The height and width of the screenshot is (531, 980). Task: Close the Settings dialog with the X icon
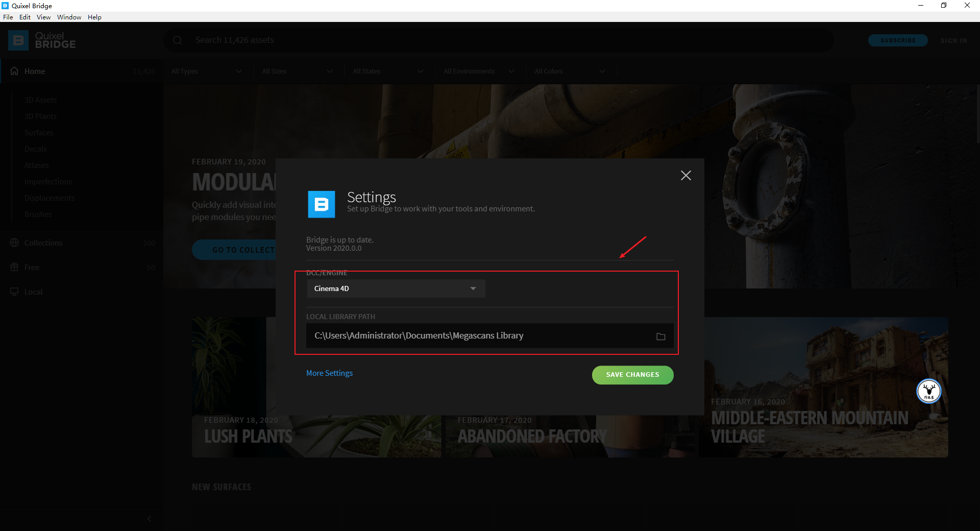686,176
